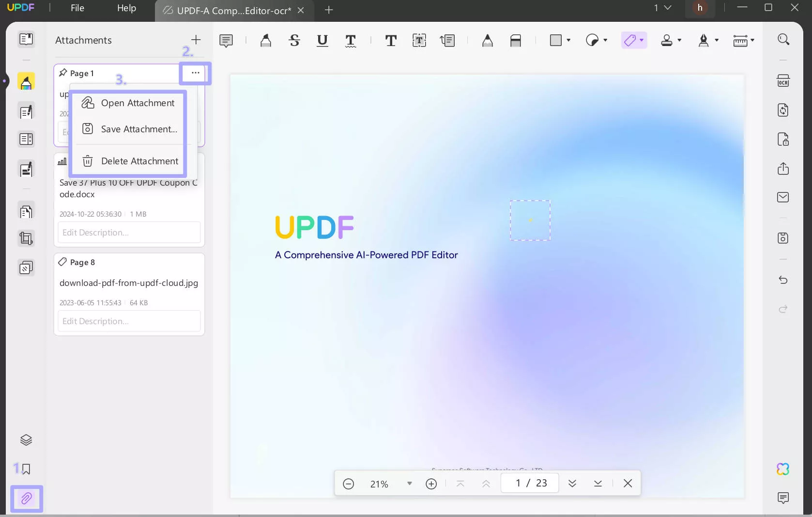Zoom in with the plus button

pyautogui.click(x=431, y=484)
